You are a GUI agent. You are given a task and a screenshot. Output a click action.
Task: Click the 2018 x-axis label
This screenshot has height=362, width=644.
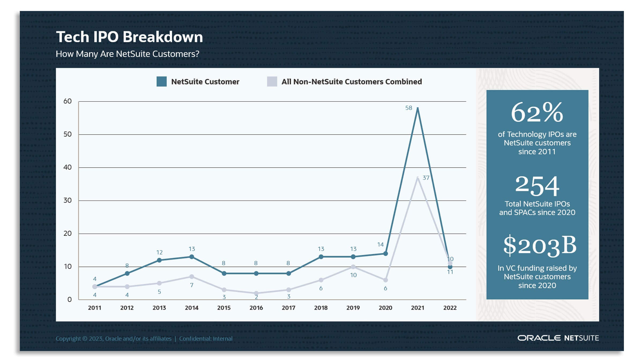point(321,308)
